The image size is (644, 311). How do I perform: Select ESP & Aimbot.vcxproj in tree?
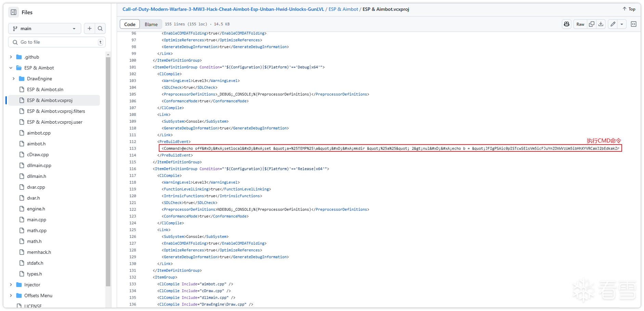pyautogui.click(x=50, y=100)
